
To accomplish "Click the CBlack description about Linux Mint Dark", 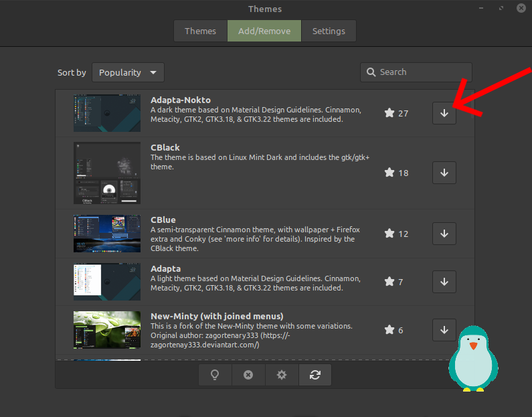I will click(x=260, y=162).
